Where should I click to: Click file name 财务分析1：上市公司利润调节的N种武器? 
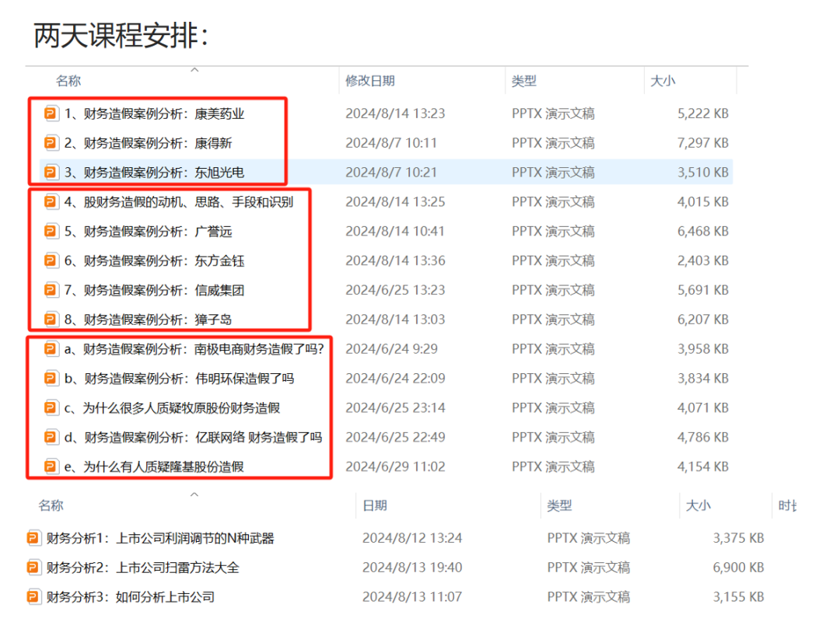(x=160, y=538)
